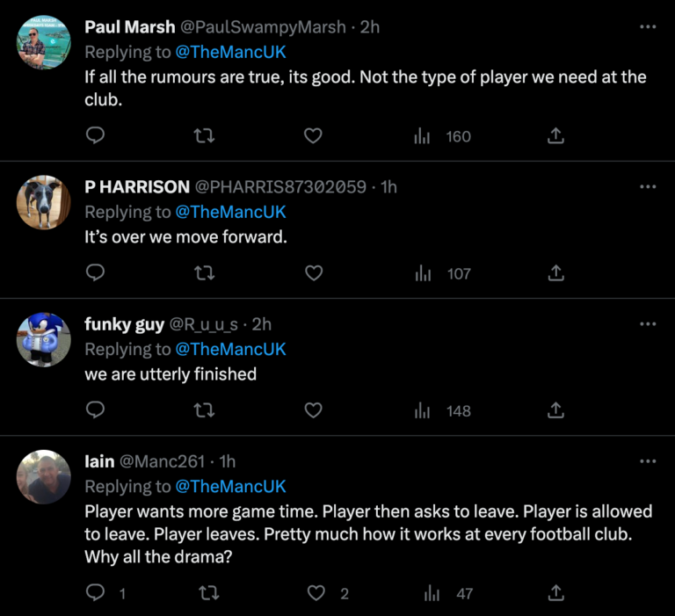Click the @TheMancUK link in Iain's tweet
675x616 pixels.
(230, 486)
